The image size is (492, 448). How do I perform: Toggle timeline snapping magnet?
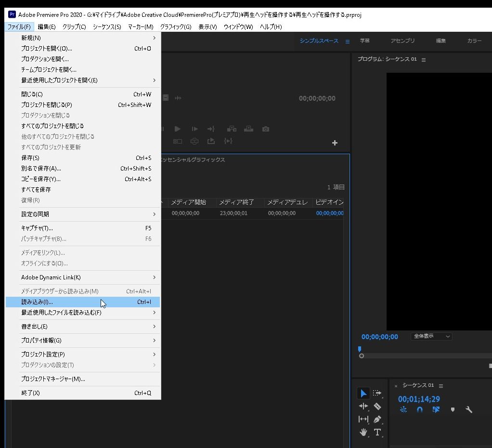click(x=420, y=410)
